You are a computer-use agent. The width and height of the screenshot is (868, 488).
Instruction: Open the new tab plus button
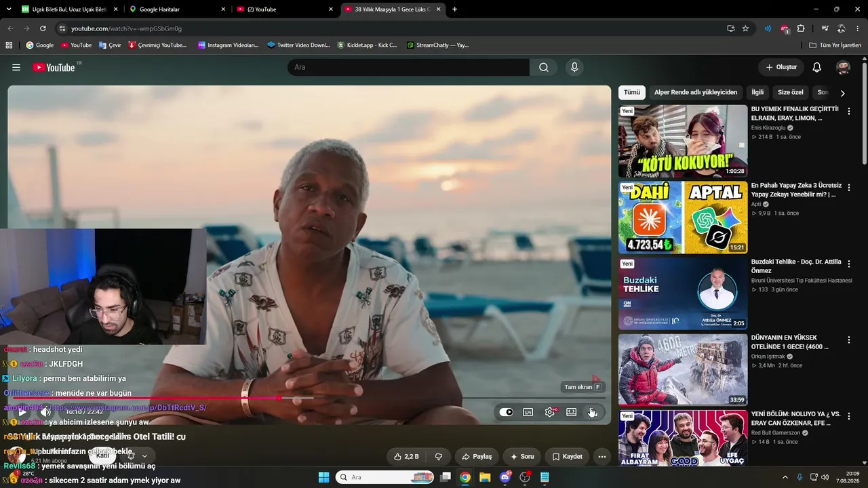coord(454,9)
